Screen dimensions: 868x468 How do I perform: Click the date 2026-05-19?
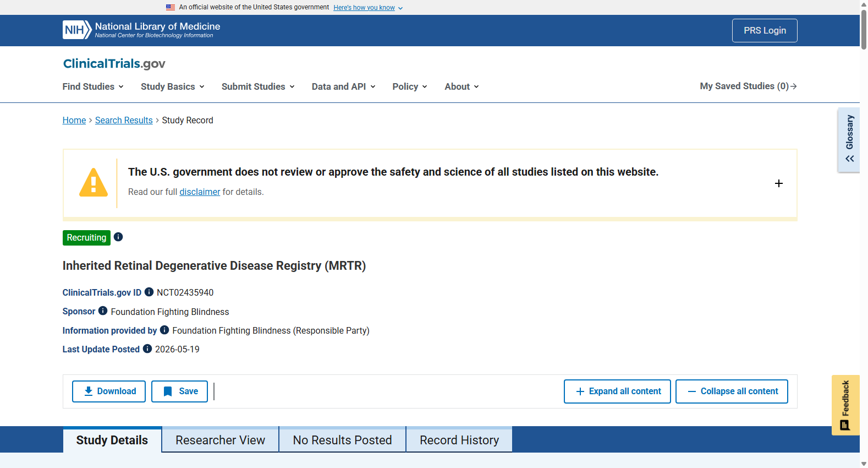coord(177,349)
